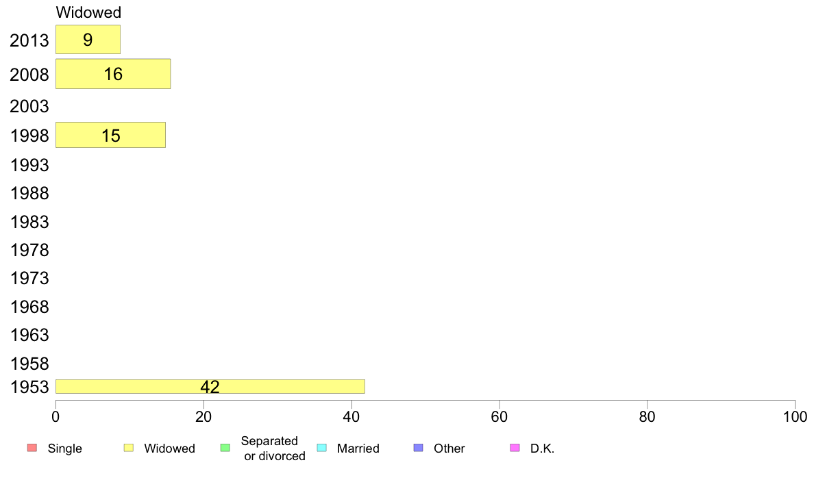
Task: Click the Separated or divorced legend text
Action: 273,449
